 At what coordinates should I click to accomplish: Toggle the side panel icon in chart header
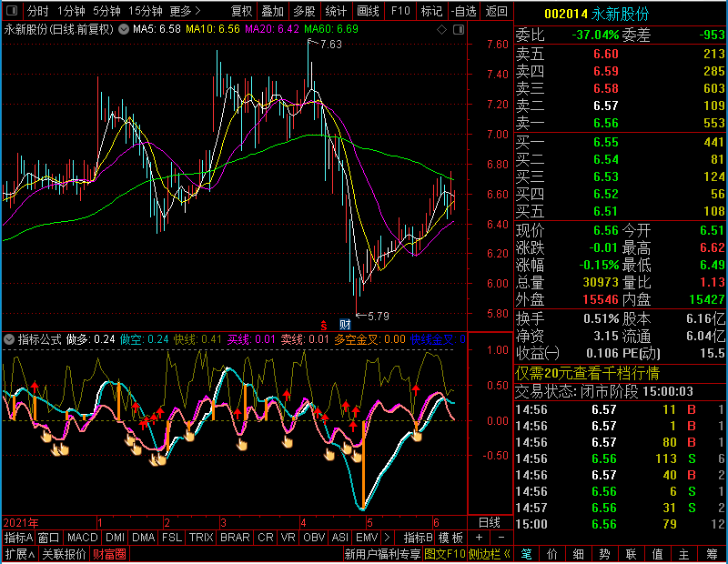pyautogui.click(x=459, y=30)
